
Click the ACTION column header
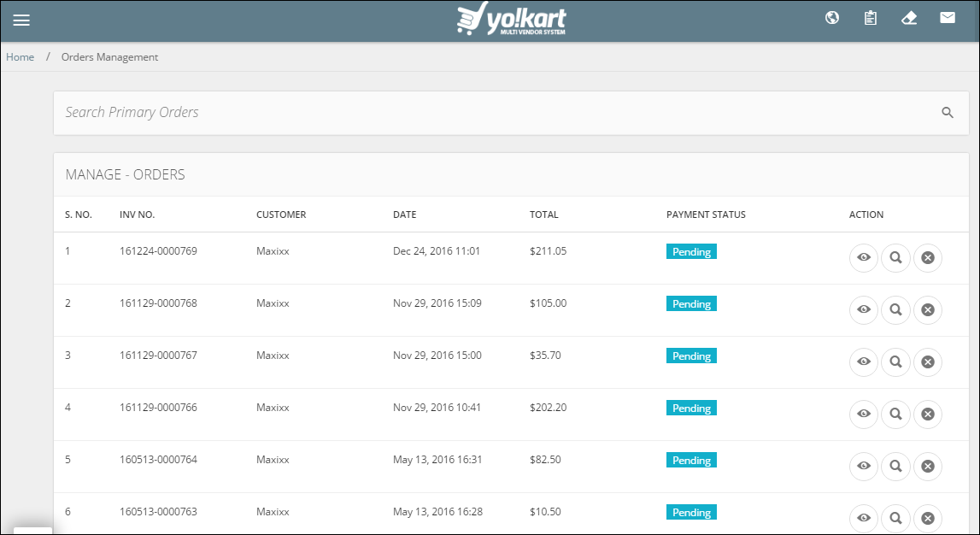pos(866,215)
